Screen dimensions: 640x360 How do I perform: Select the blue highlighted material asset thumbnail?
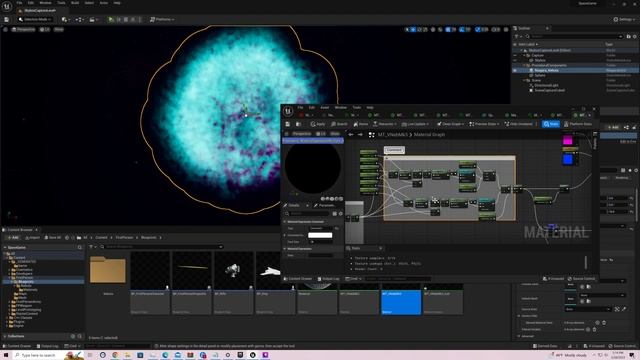tap(401, 300)
